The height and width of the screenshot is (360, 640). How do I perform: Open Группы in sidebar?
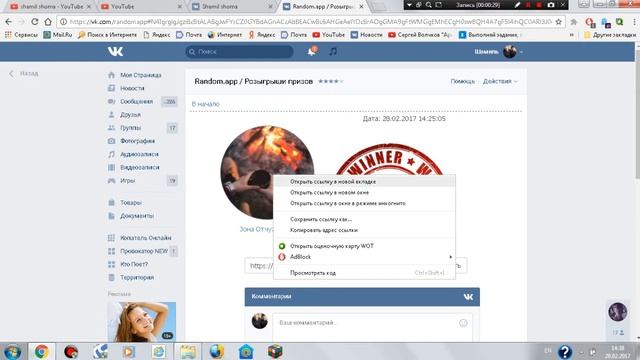[x=130, y=128]
